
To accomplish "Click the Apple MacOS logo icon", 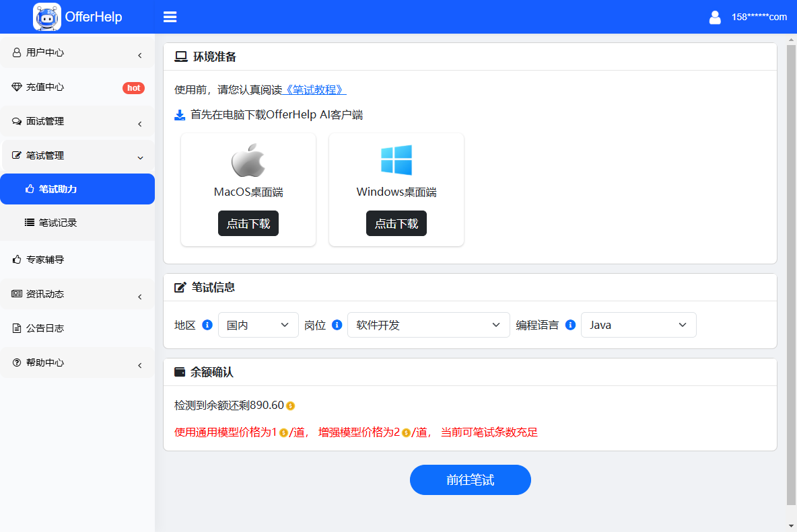I will click(x=248, y=161).
